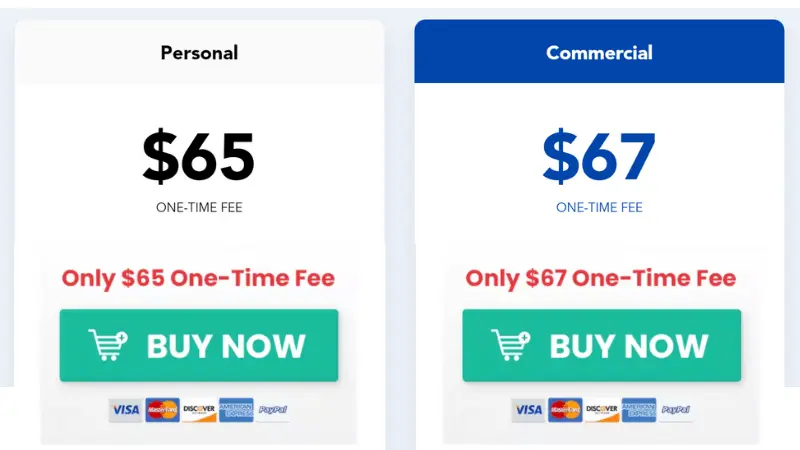This screenshot has height=450, width=800.
Task: Click the cart icon on Commercial buy button
Action: pos(511,345)
